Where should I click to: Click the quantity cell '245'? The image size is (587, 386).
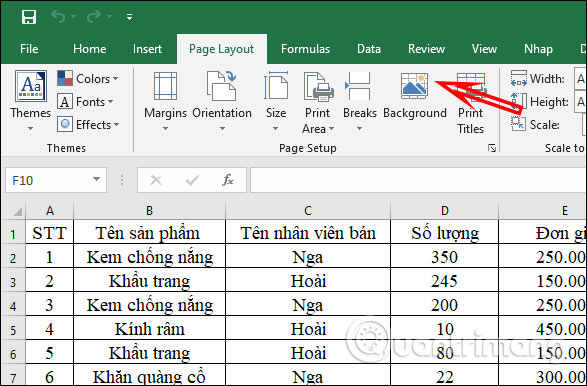[x=444, y=280]
